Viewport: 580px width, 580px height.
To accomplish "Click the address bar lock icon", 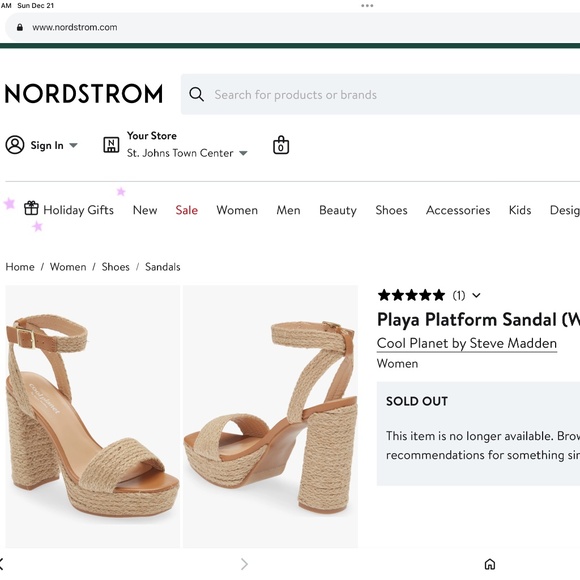I will pyautogui.click(x=20, y=27).
